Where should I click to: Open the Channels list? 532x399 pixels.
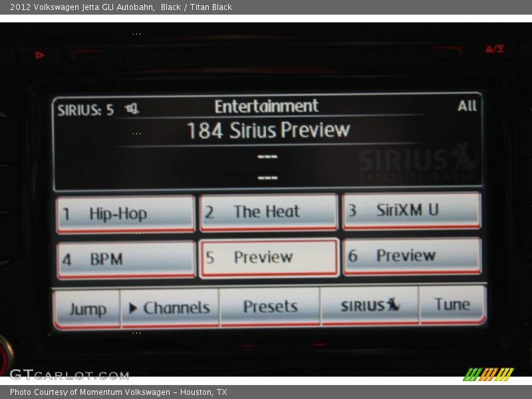(x=170, y=308)
